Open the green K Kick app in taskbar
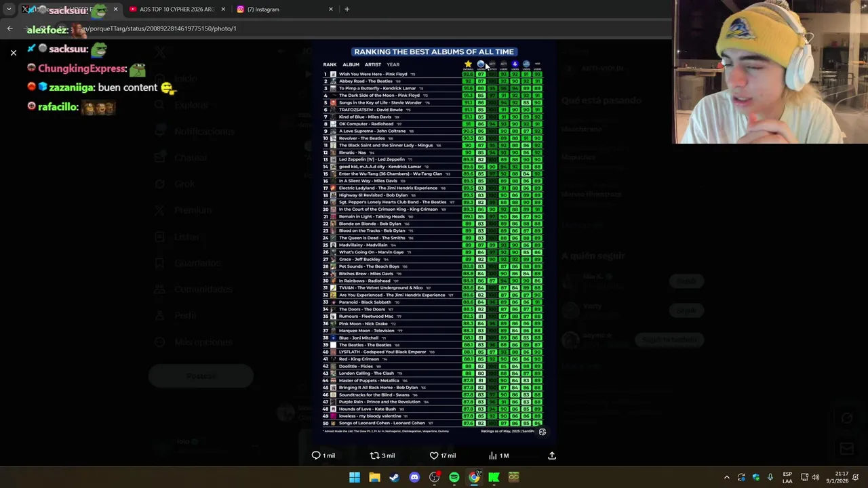Image resolution: width=868 pixels, height=488 pixels. 494,477
